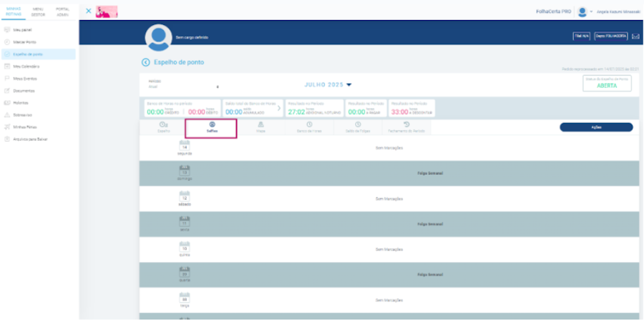Screen dimensions: 644x323
Task: Click Folga Semanal on sexta row
Action: coord(430,224)
